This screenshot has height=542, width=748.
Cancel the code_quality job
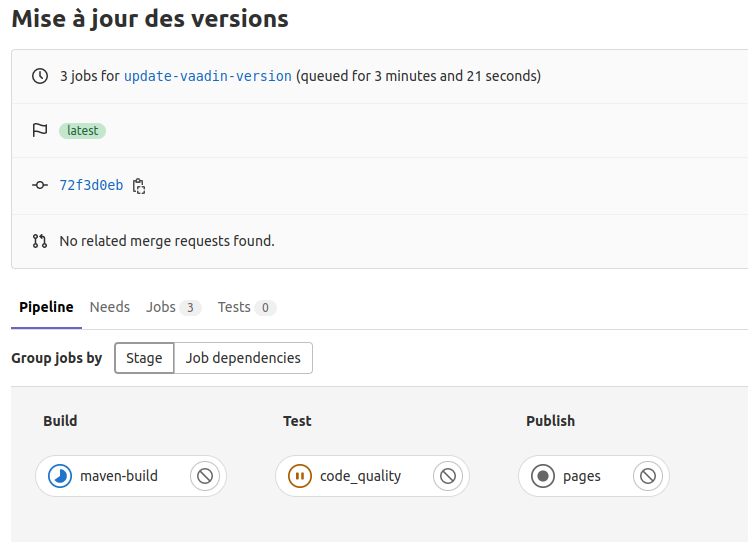click(x=448, y=476)
